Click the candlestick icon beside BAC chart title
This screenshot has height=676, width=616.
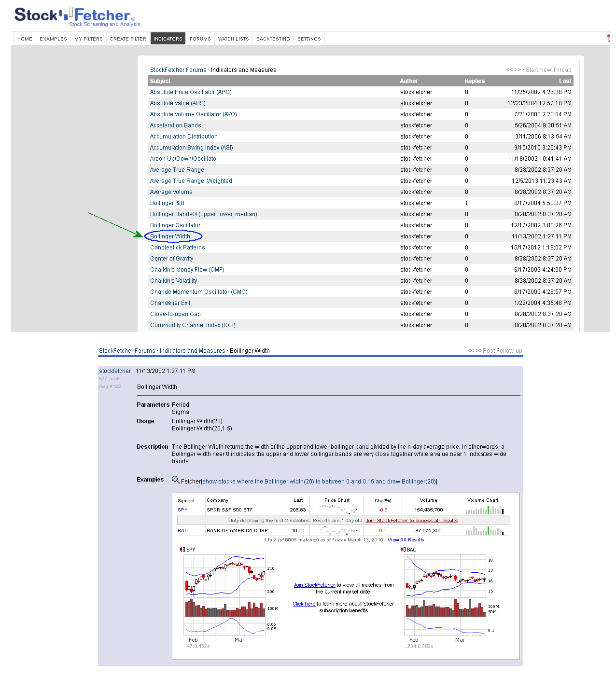(403, 549)
